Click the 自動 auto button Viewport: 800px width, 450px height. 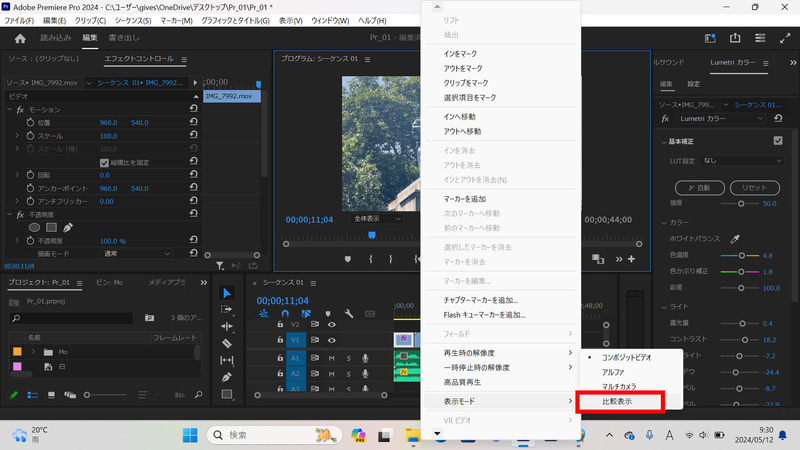pos(699,188)
